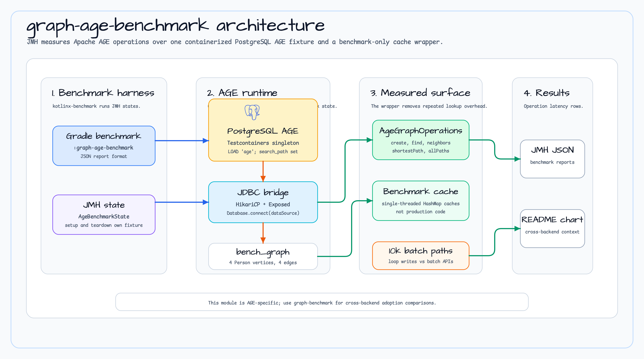Click 'single-threaded HashMap caches' text

pos(420,204)
